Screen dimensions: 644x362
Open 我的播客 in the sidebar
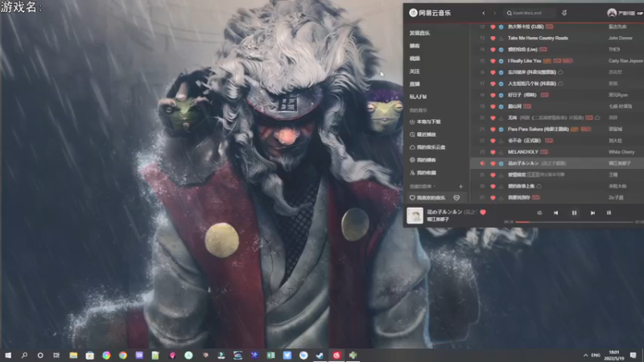click(423, 160)
